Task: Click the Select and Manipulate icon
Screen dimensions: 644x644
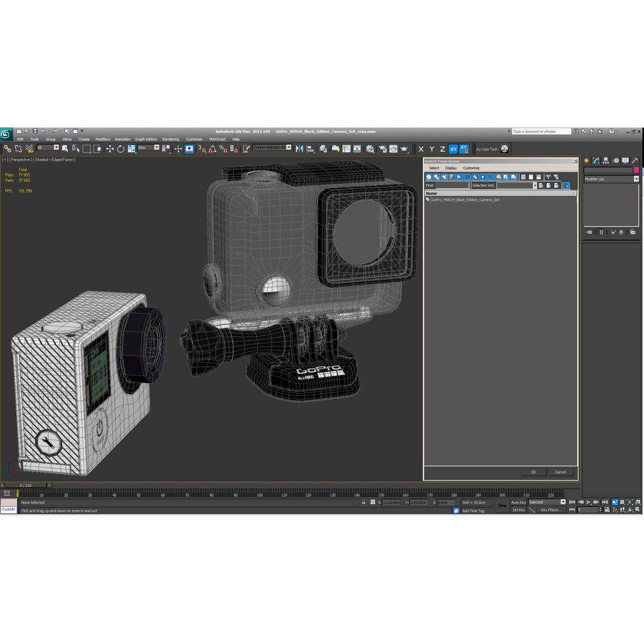Action: 178,148
